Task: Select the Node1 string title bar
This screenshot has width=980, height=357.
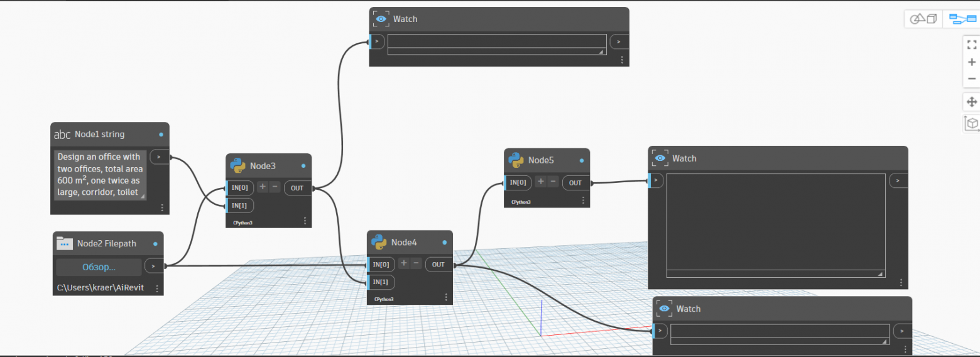Action: [110, 134]
